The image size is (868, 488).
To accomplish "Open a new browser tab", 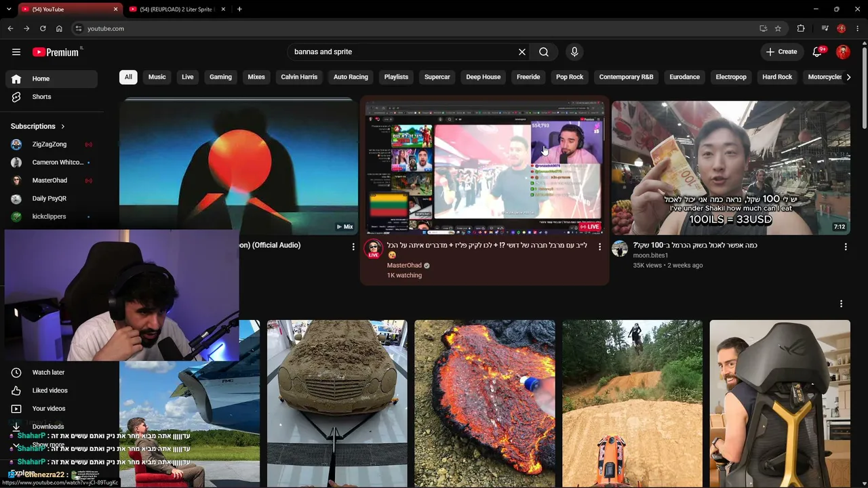I will point(239,9).
